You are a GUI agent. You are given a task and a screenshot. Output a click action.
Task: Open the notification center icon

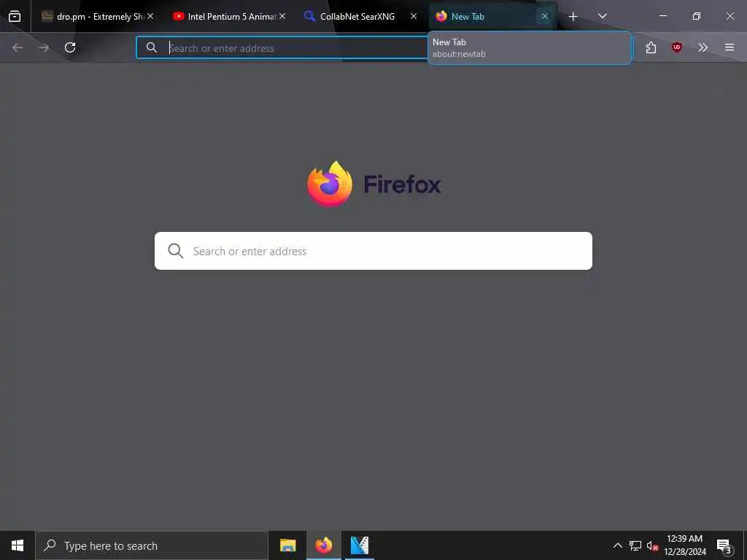click(724, 545)
